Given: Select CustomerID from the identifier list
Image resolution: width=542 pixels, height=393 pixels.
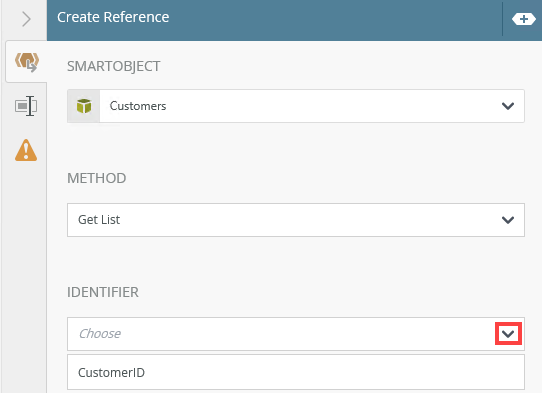Looking at the screenshot, I should [296, 372].
